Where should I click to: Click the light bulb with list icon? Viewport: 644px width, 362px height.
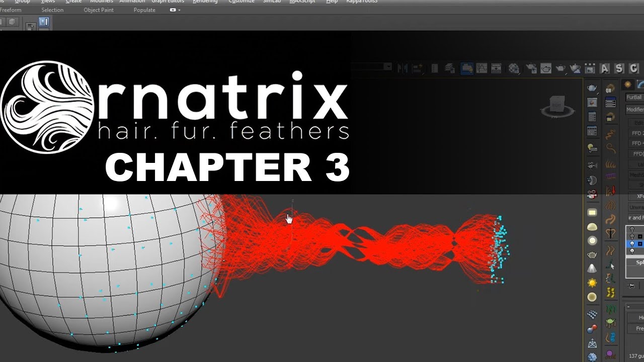point(592,148)
